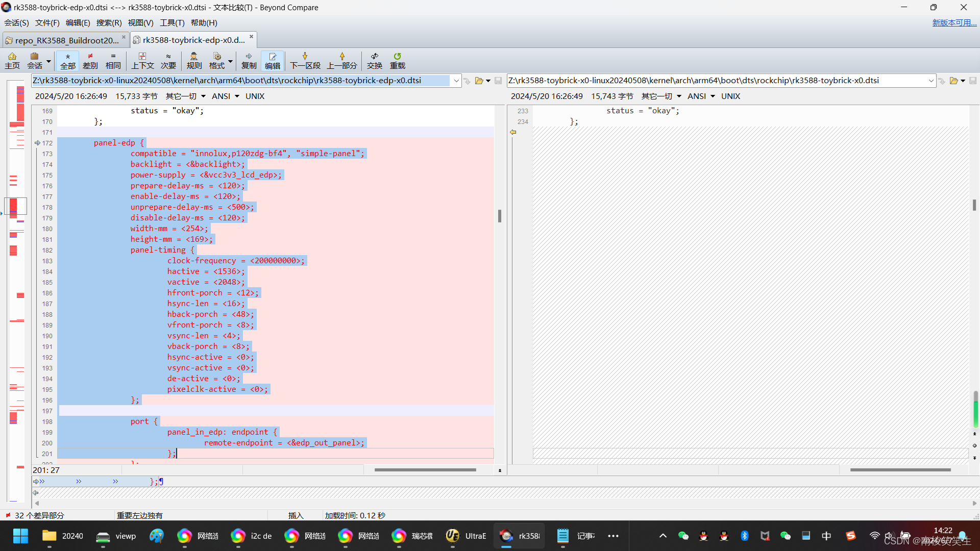Click the Context (上下文) toolbar icon

[142, 60]
